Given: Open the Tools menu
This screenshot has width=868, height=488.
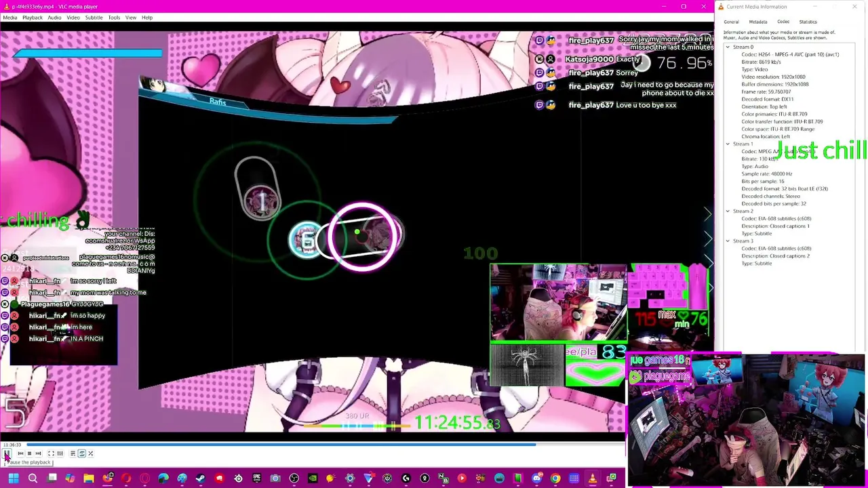Looking at the screenshot, I should (114, 17).
